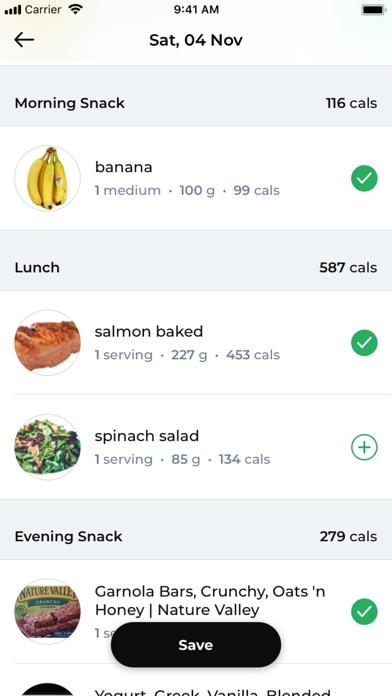
Task: Uncheck the salmon baked checkmark
Action: click(x=364, y=343)
